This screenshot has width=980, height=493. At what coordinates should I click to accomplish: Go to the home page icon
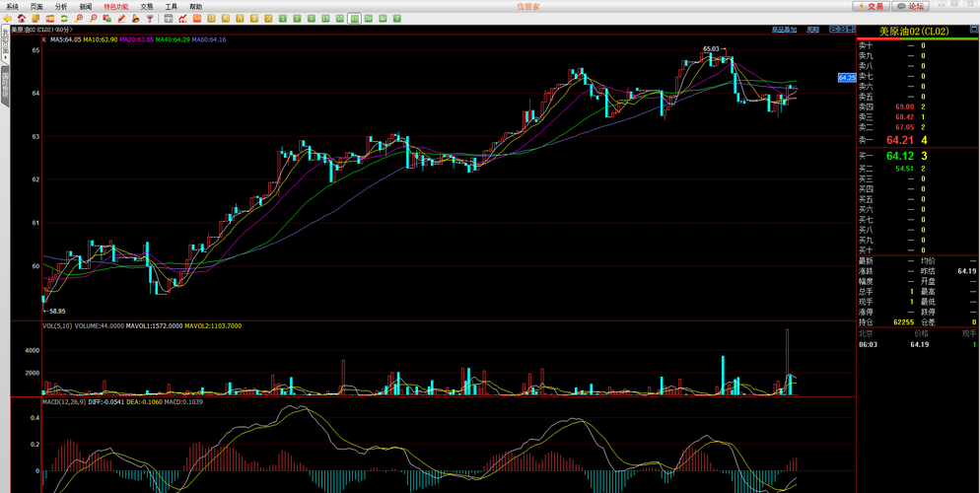click(x=22, y=19)
